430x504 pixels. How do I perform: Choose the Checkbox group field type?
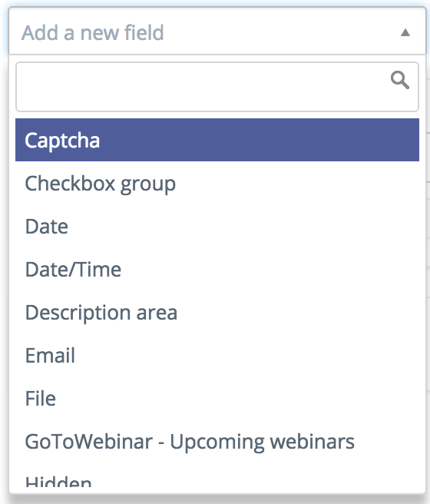tap(217, 183)
